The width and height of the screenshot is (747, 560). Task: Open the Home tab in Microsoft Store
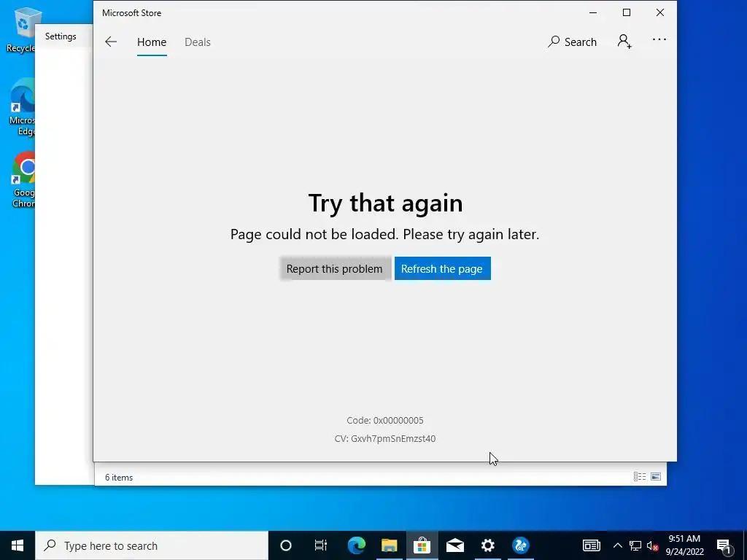click(x=152, y=42)
